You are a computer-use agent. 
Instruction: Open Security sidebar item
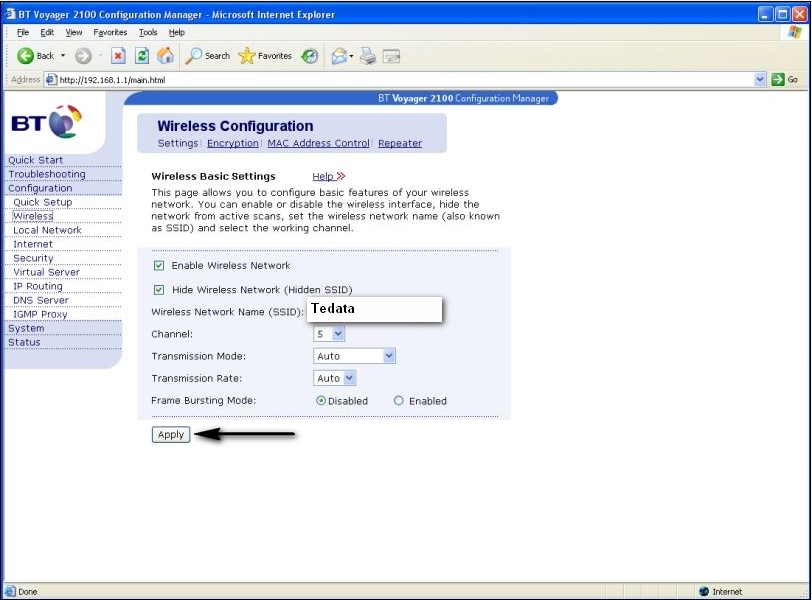pos(33,258)
